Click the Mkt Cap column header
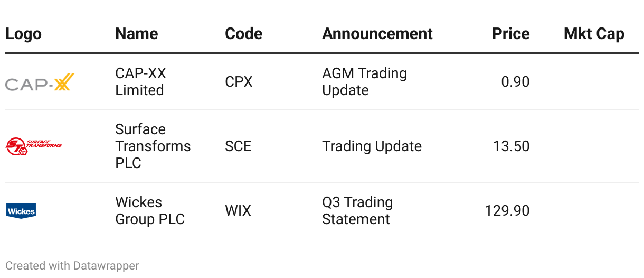 [594, 34]
